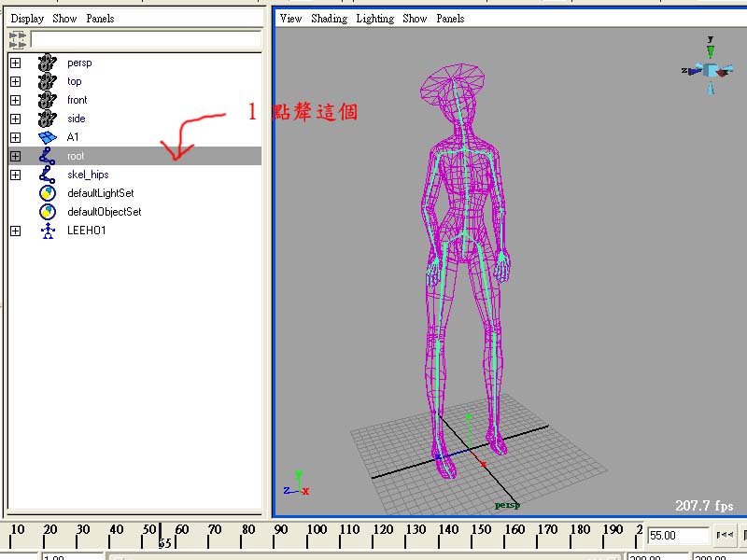Open the viewport Shading menu
The height and width of the screenshot is (560, 747).
[x=330, y=19]
